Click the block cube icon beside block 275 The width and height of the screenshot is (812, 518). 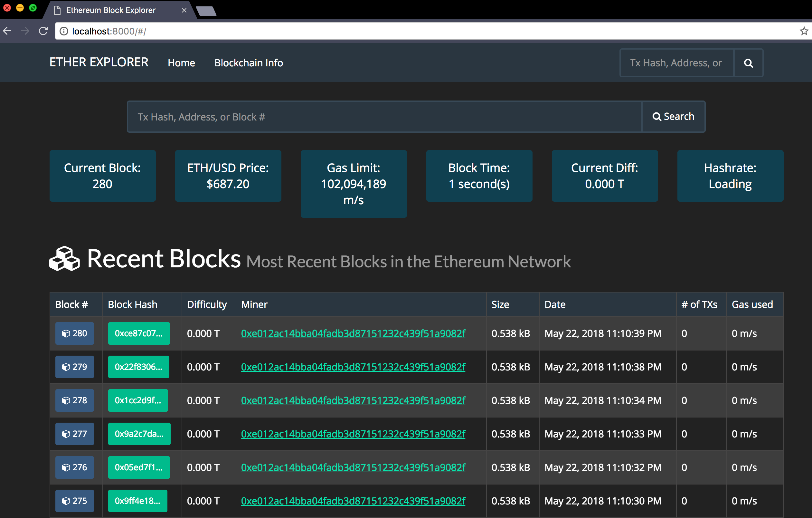(x=66, y=501)
